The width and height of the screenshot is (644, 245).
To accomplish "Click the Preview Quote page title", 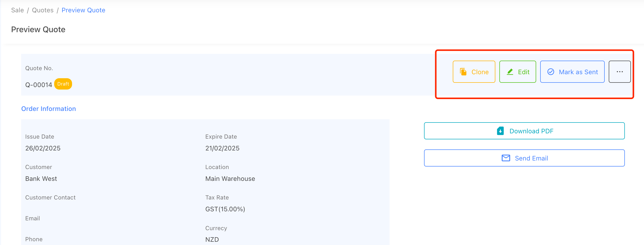I will coord(38,29).
